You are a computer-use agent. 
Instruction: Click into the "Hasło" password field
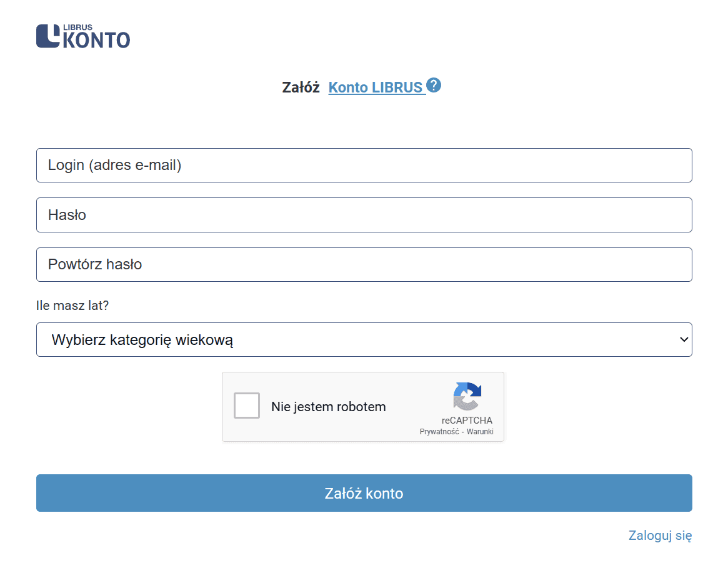click(x=364, y=215)
